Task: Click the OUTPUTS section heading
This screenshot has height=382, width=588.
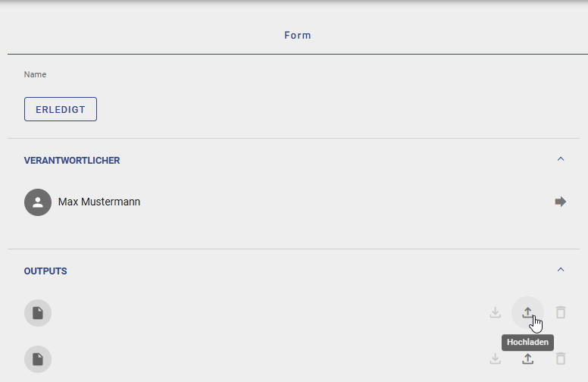Action: [45, 271]
